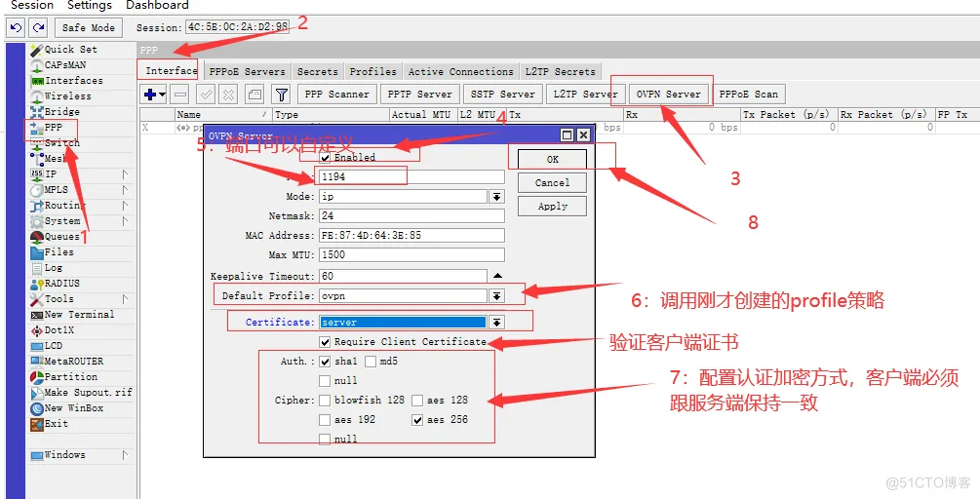Open Quick Set in sidebar
The width and height of the screenshot is (980, 499).
click(70, 50)
